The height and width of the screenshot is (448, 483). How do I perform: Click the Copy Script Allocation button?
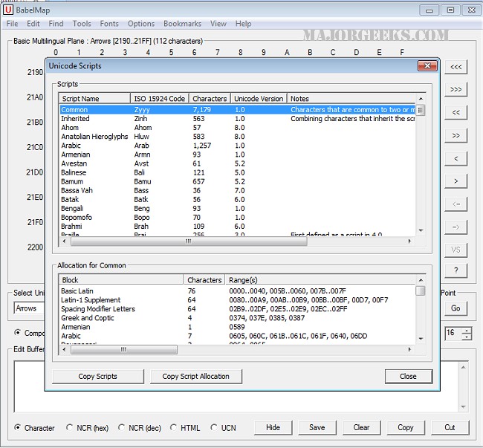196,376
